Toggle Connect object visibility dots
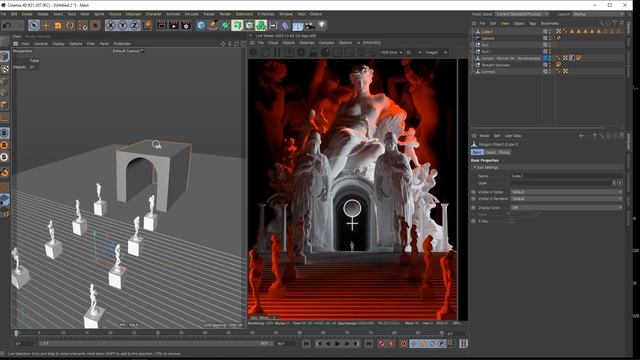Screen dimensions: 640x360 point(550,71)
